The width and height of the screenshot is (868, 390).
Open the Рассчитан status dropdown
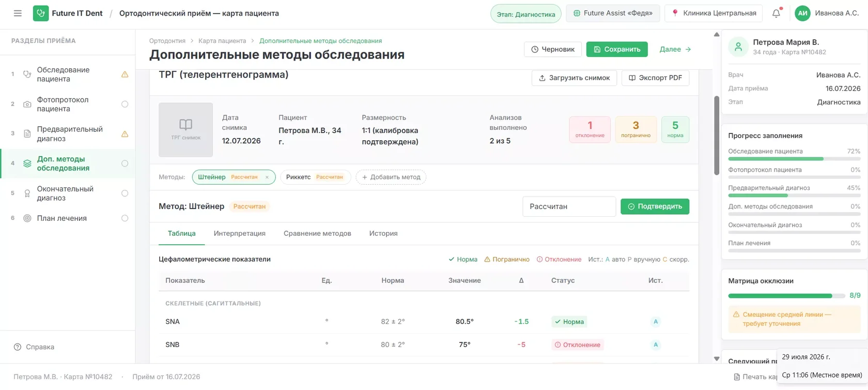pyautogui.click(x=569, y=206)
